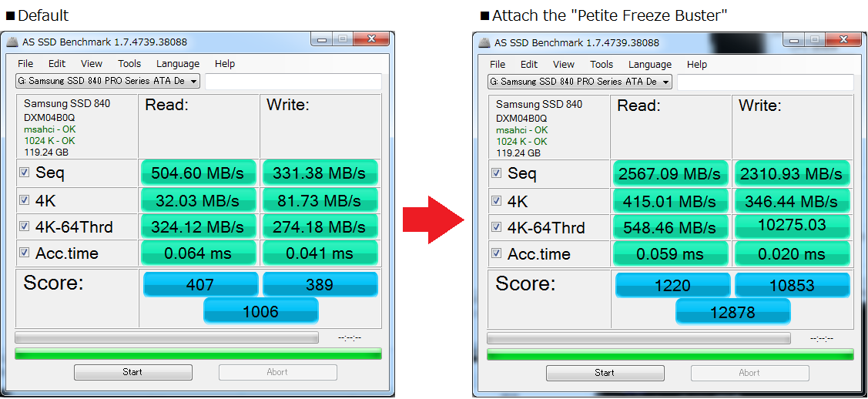This screenshot has width=868, height=399.
Task: Click the AS SSD app icon in the left window title bar
Action: pos(12,42)
